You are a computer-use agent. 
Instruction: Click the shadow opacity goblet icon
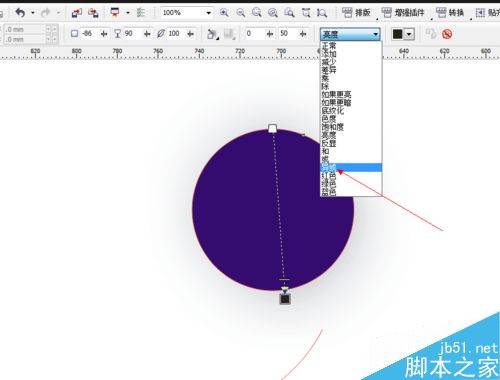tap(117, 33)
